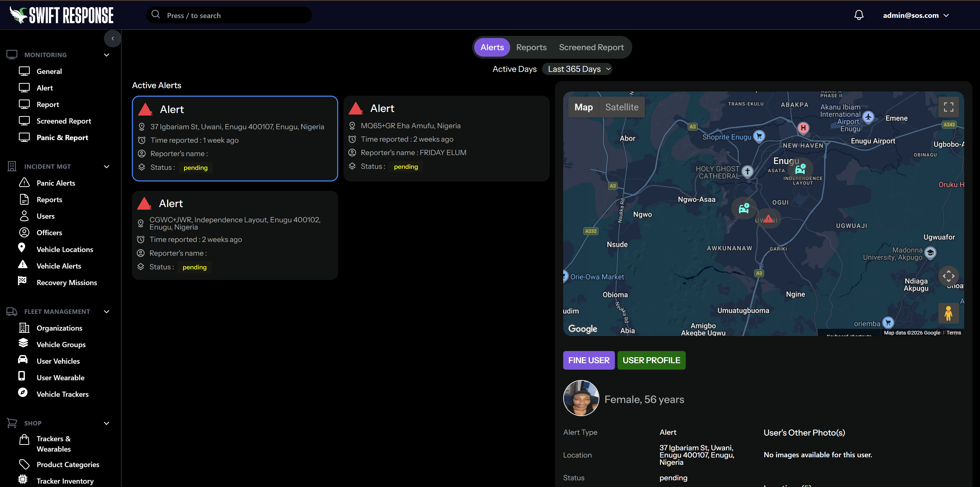Screen dimensions: 980x487
Task: Go to Users page
Action: pos(46,216)
